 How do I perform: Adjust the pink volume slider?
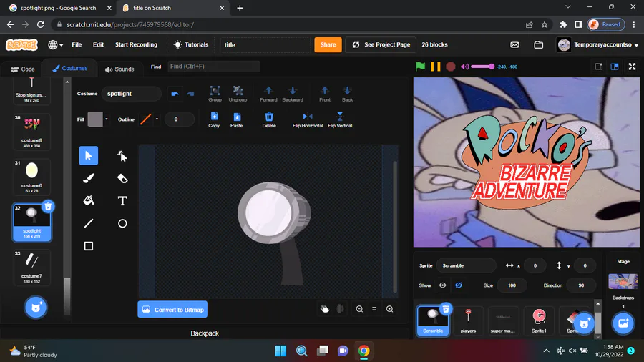pos(483,67)
